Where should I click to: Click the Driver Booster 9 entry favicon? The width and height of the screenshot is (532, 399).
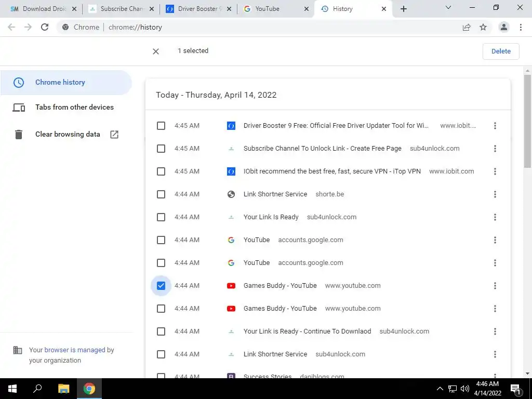click(x=231, y=126)
